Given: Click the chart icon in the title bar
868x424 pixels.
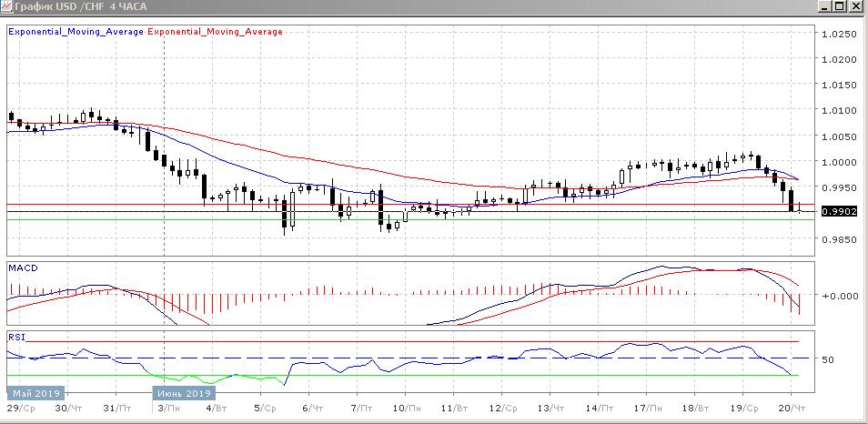Looking at the screenshot, I should click(7, 7).
